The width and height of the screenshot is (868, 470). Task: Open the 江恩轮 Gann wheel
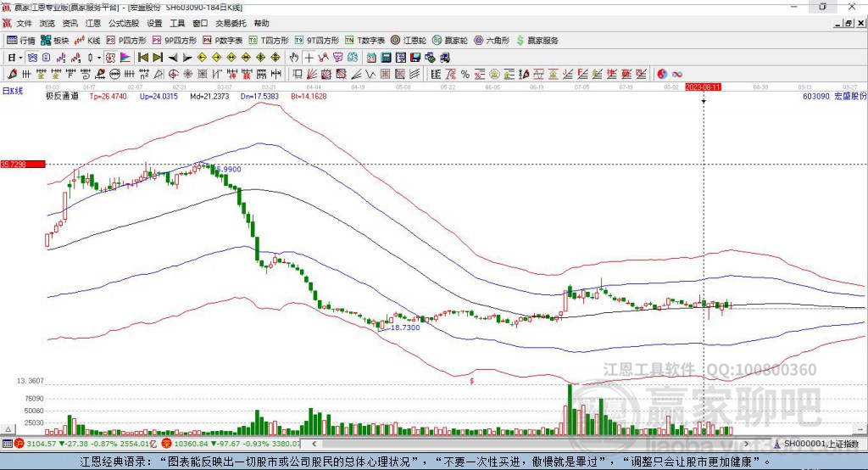point(409,41)
